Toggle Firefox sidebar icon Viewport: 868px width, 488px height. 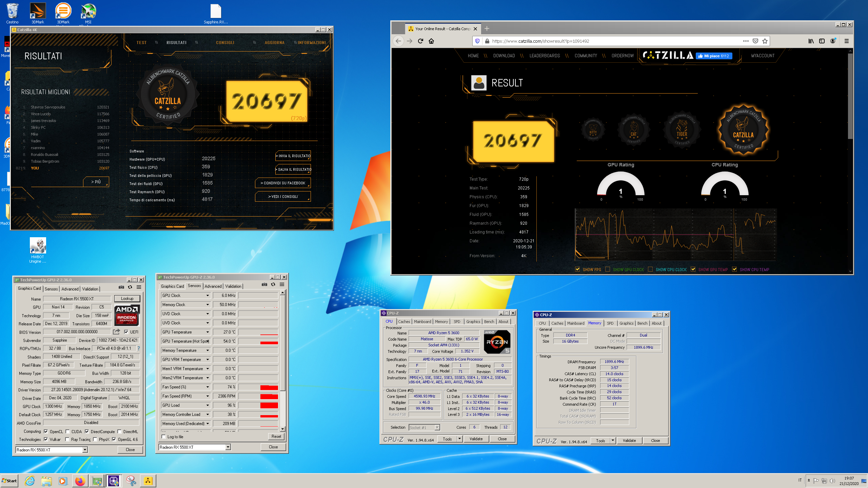pos(822,41)
